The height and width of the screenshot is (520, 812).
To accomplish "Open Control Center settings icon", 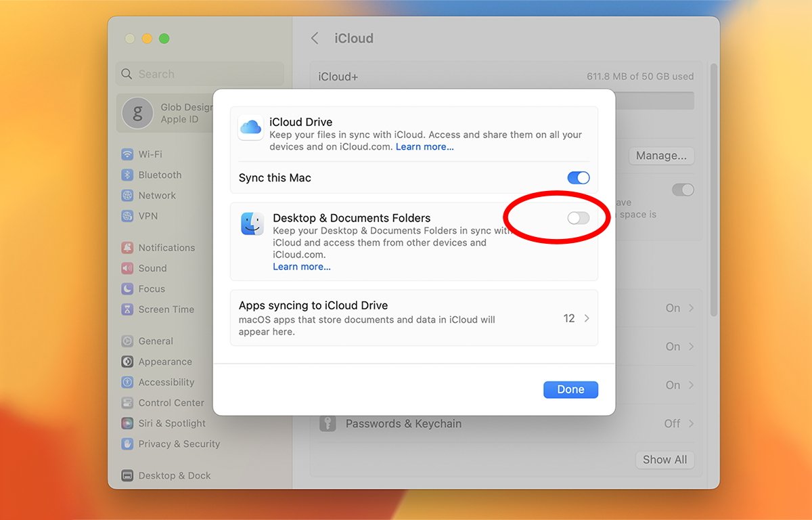I will 127,403.
